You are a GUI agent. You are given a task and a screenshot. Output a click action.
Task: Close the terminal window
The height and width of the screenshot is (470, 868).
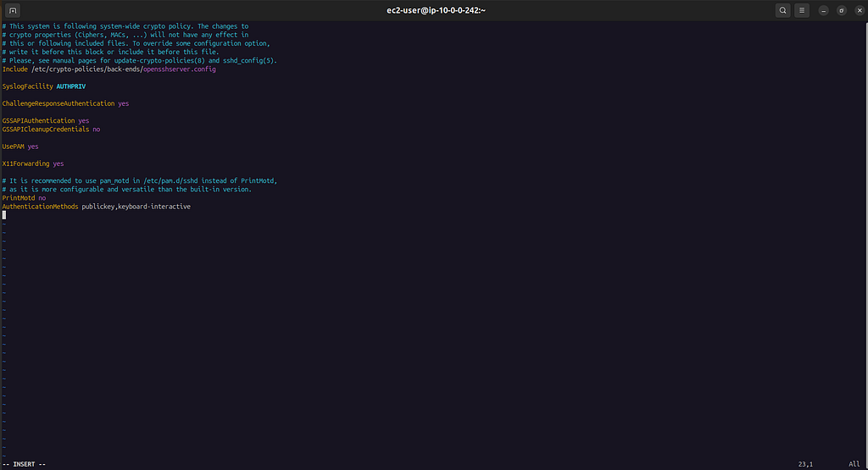[860, 10]
